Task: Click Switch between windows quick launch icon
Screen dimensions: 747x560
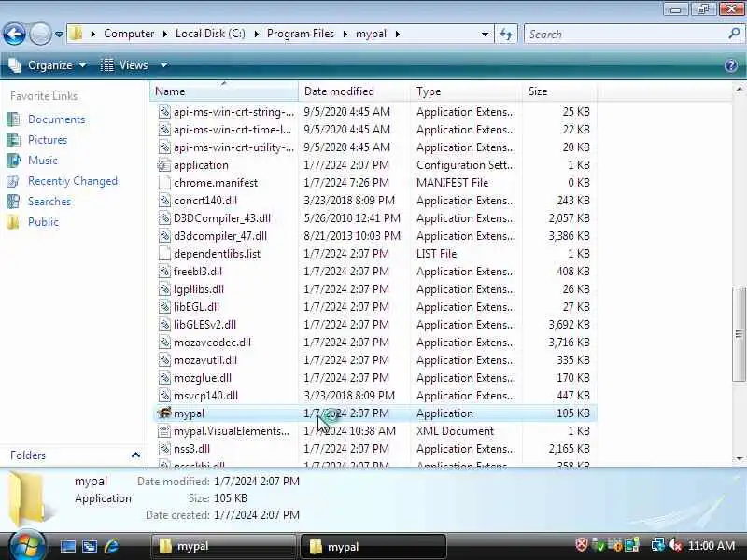Action: [x=90, y=546]
